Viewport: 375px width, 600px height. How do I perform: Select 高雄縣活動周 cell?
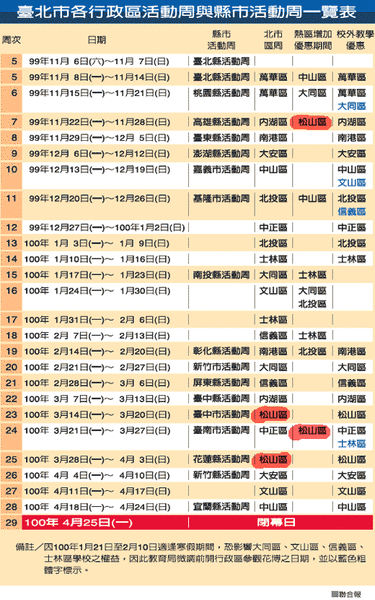click(x=221, y=122)
